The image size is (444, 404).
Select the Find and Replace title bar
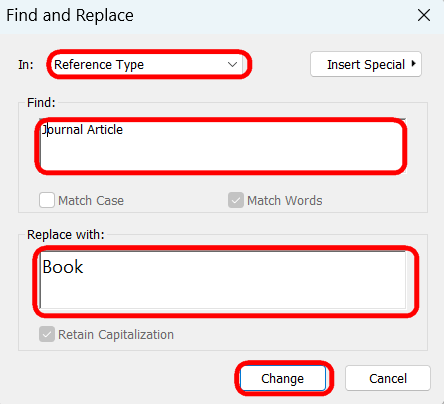(207, 16)
